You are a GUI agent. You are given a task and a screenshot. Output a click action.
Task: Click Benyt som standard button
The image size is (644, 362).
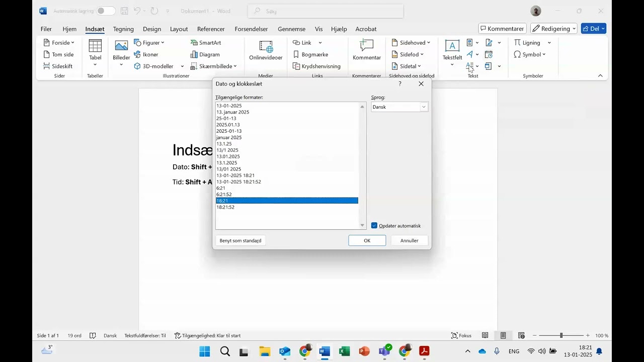point(240,240)
